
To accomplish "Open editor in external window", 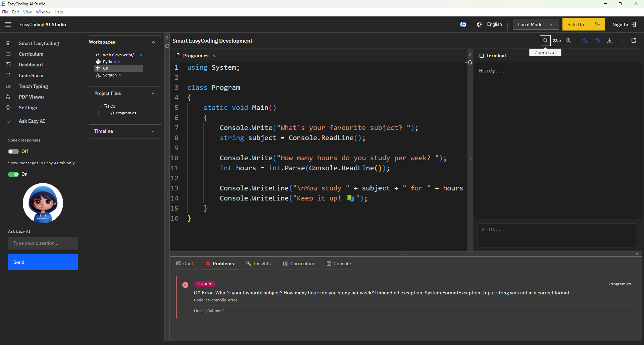I will (634, 41).
